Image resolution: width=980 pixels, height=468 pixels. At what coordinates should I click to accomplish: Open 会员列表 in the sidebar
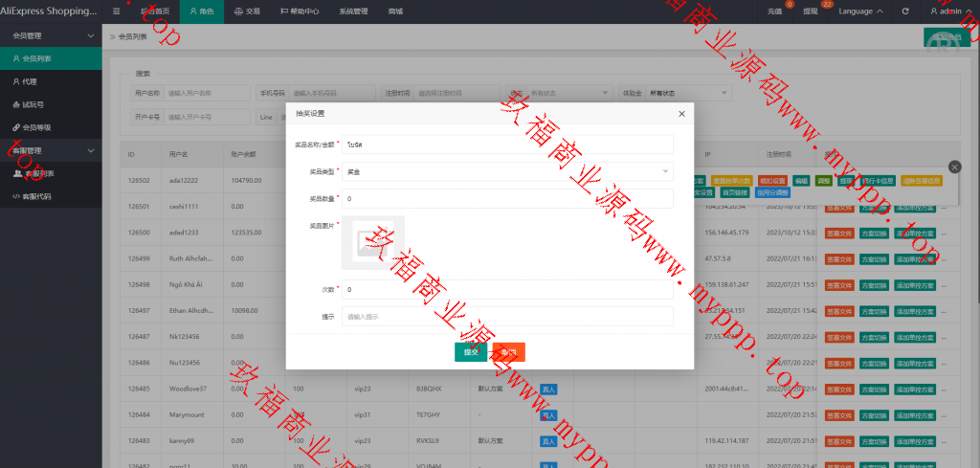[36, 58]
